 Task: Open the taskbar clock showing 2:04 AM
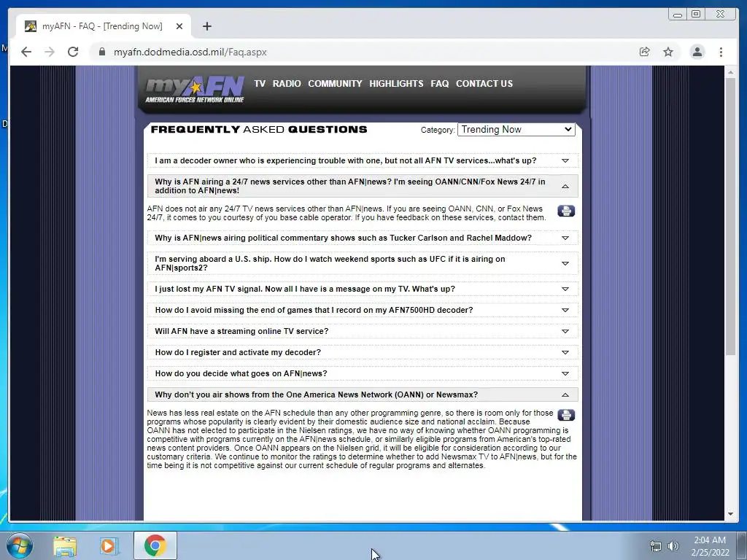[x=710, y=545]
